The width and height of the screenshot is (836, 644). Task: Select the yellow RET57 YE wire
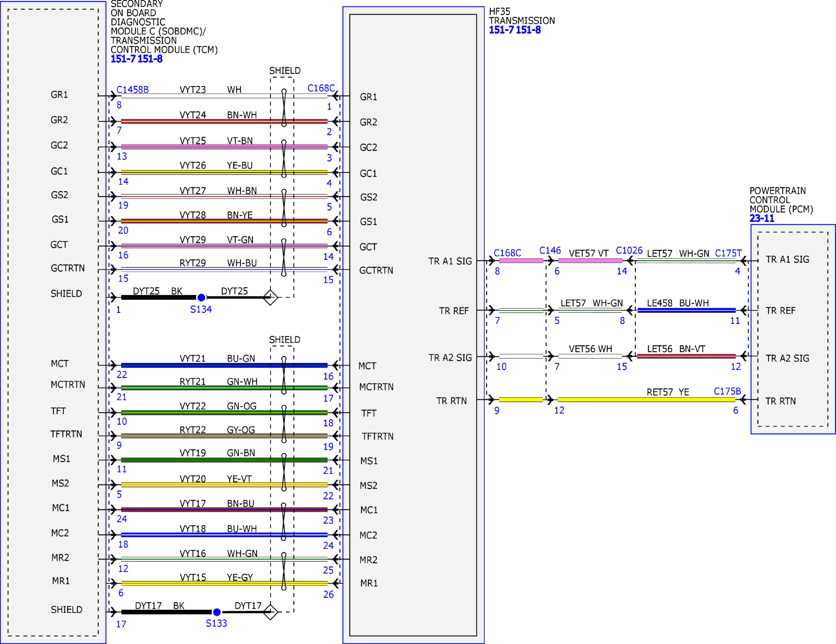(x=646, y=400)
